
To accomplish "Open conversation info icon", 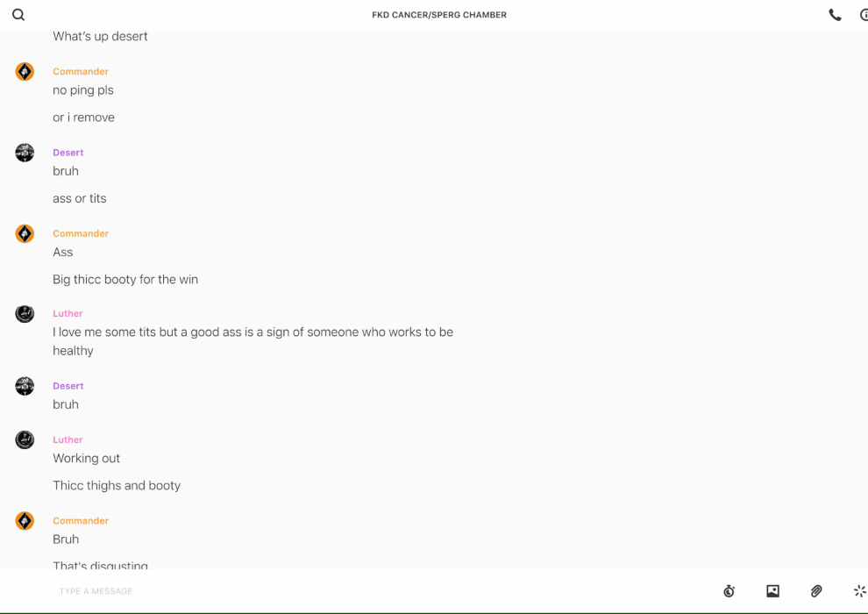I will pos(864,15).
